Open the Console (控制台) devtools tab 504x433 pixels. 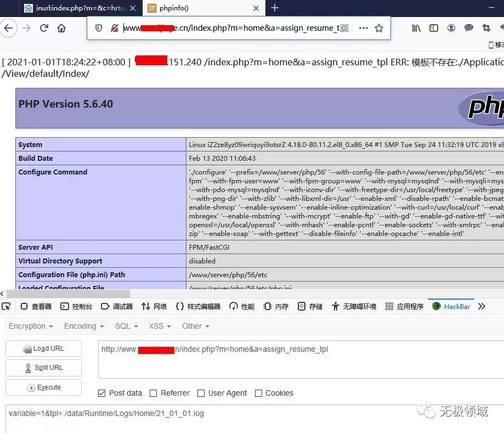pos(76,307)
